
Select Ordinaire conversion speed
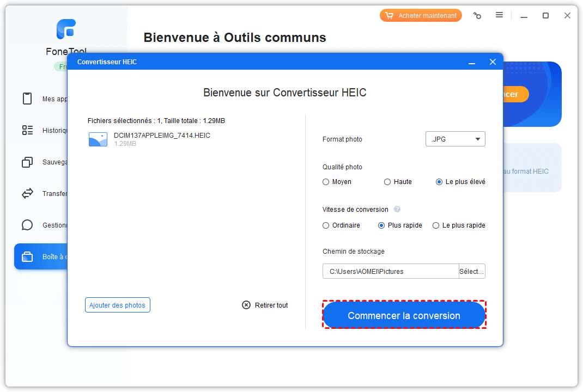pos(326,225)
